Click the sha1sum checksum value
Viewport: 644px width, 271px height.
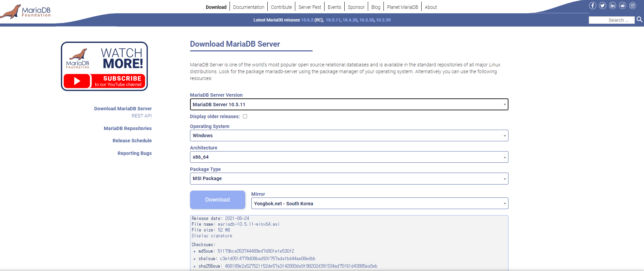click(x=268, y=259)
